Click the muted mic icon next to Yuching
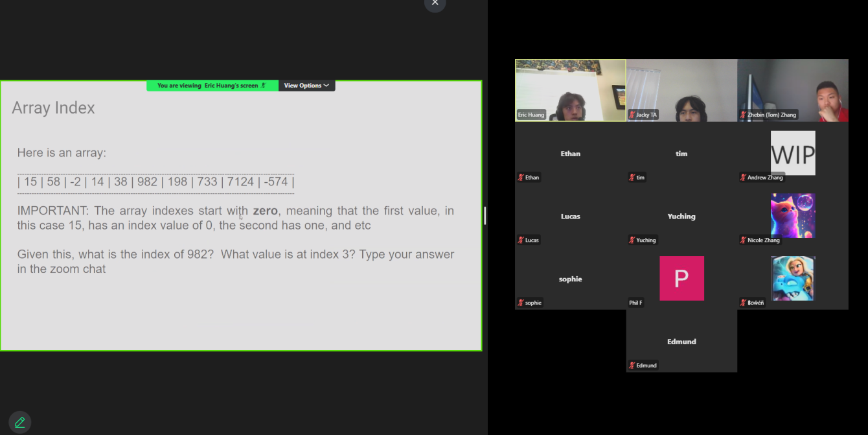868x435 pixels. point(632,240)
